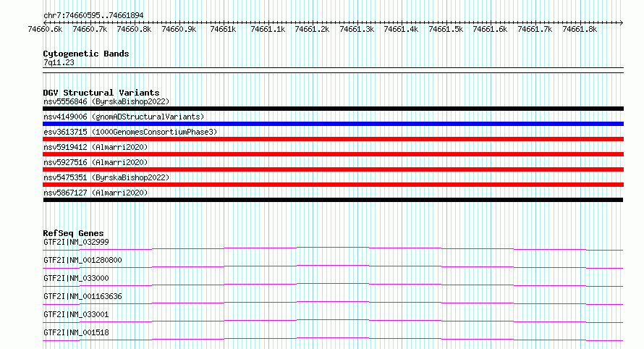Click the chr7:74660595..74661894 region label
Screen dimensions: 644x349
tap(93, 15)
